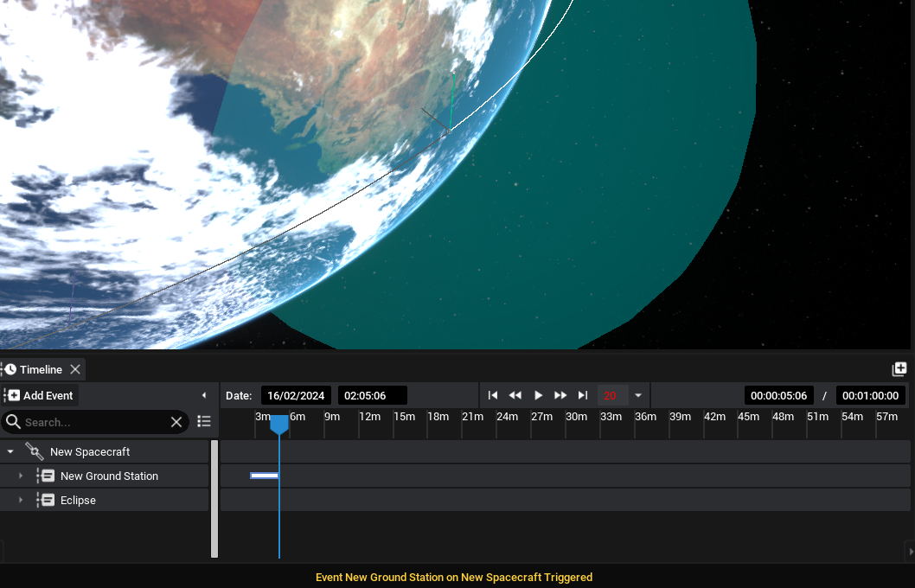
Task: Click the Add Event plus icon
Action: 14,395
